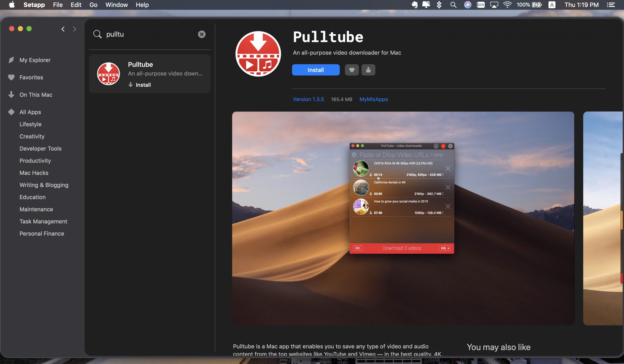Click Pulltube title in search result card
Image resolution: width=624 pixels, height=364 pixels.
click(140, 64)
